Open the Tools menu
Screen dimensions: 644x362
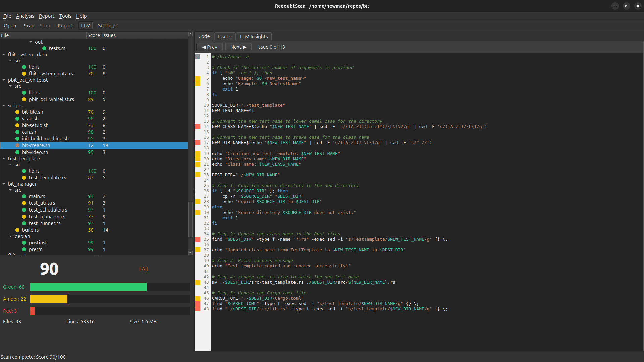click(65, 16)
